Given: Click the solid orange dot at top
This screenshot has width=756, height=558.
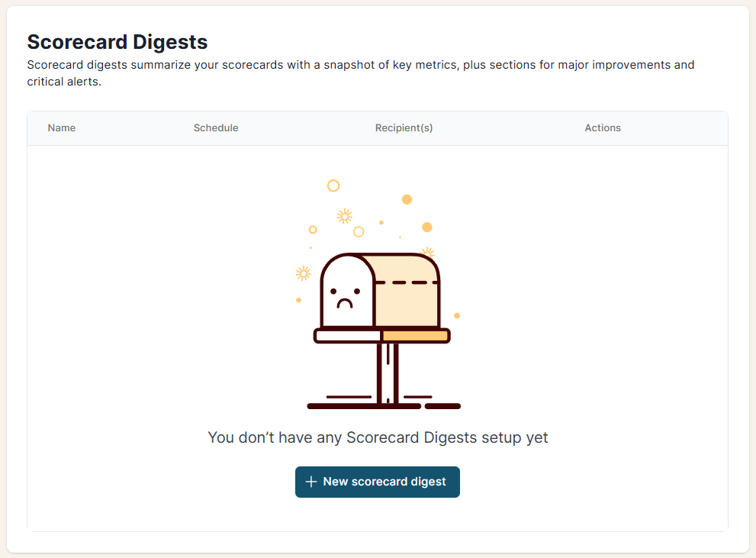Looking at the screenshot, I should tap(407, 200).
